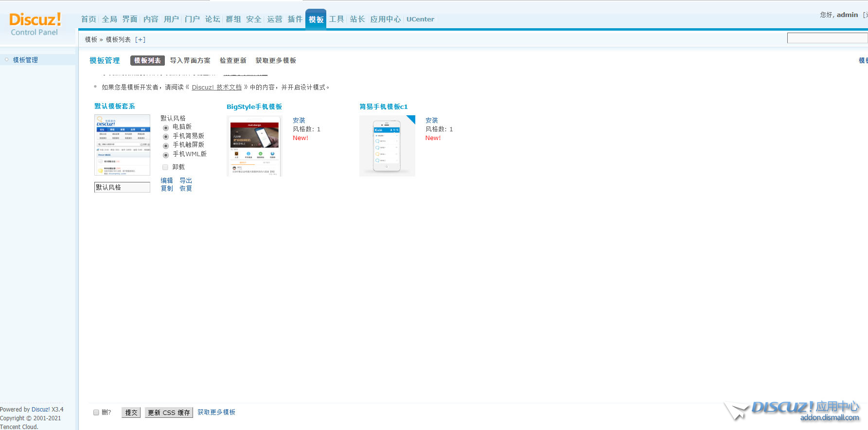
Task: Click the 恢复 link for default style
Action: pos(186,188)
